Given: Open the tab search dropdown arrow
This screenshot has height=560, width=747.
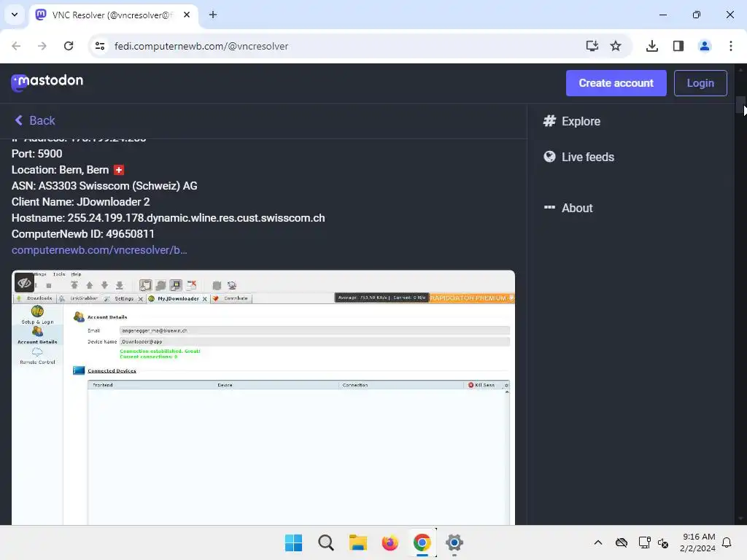Looking at the screenshot, I should click(x=15, y=15).
